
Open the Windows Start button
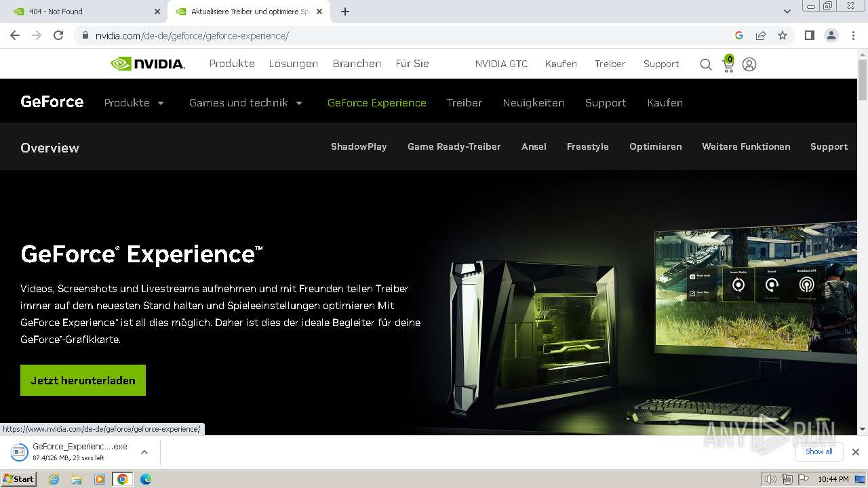pos(19,479)
